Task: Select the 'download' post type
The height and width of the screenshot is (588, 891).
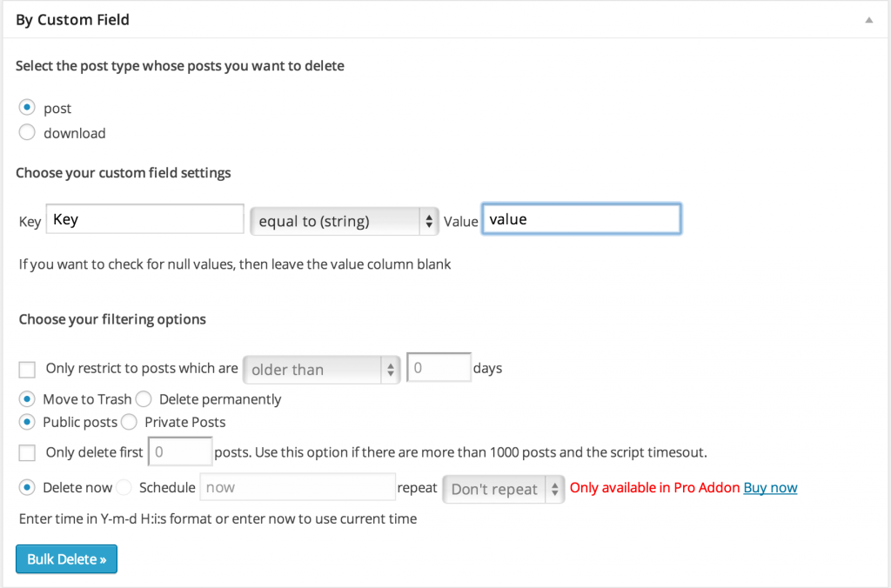Action: [x=26, y=132]
